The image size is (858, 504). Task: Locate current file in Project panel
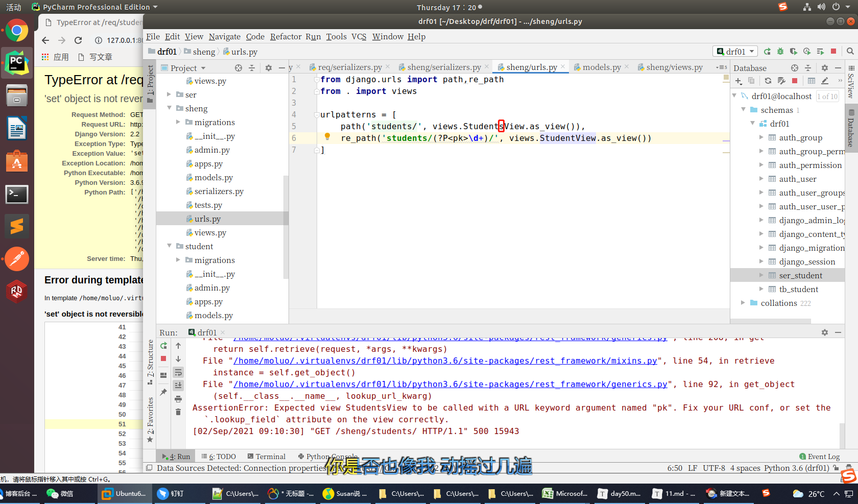point(239,68)
